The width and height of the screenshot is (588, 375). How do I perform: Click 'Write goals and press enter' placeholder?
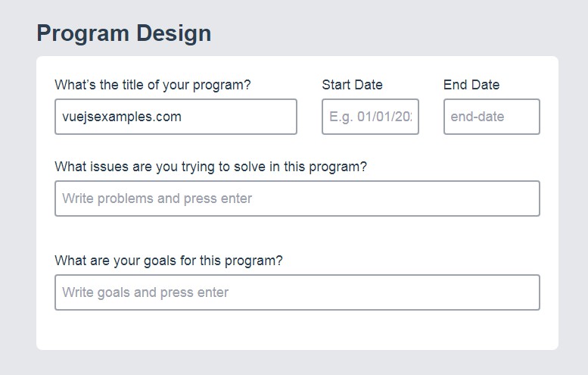pos(145,292)
